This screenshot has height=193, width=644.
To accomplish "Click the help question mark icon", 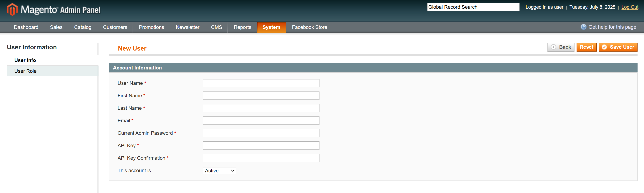I will pyautogui.click(x=583, y=27).
